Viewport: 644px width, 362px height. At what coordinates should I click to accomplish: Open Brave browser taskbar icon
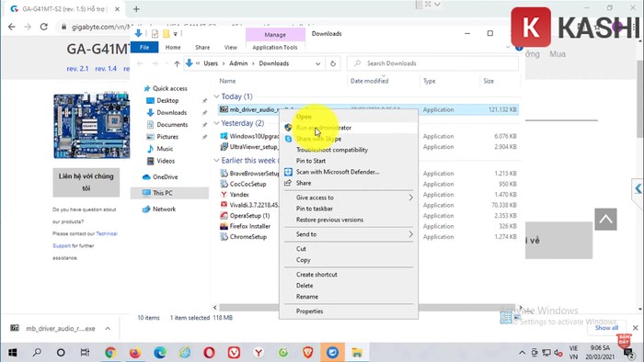point(308,353)
